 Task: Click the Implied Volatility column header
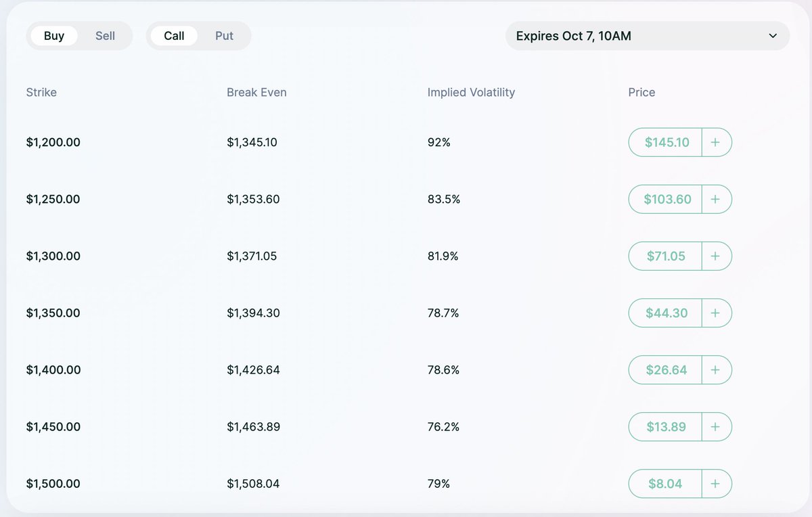pyautogui.click(x=471, y=92)
